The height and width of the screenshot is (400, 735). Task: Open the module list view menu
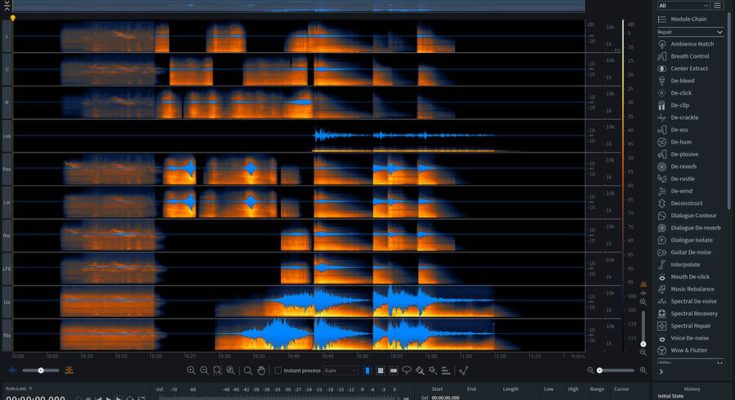[x=717, y=6]
